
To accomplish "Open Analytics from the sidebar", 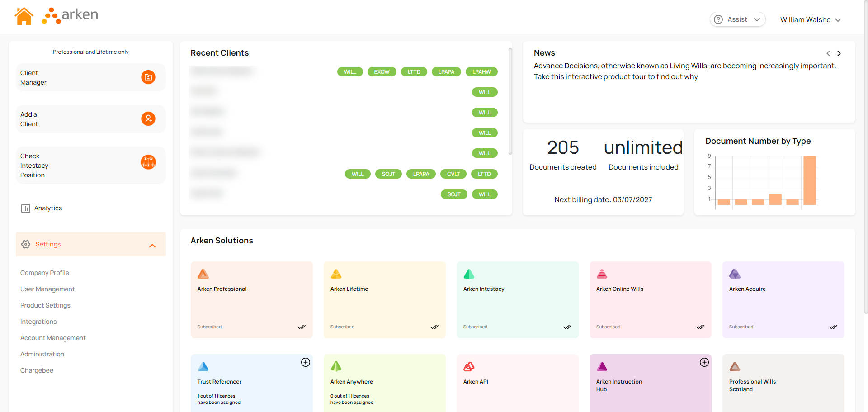I will tap(48, 208).
